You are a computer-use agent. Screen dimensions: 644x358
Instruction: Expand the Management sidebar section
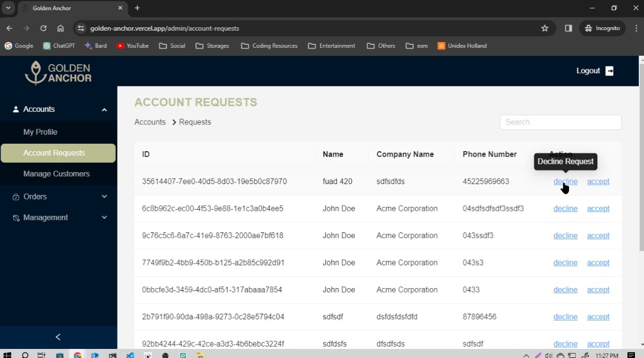105,218
